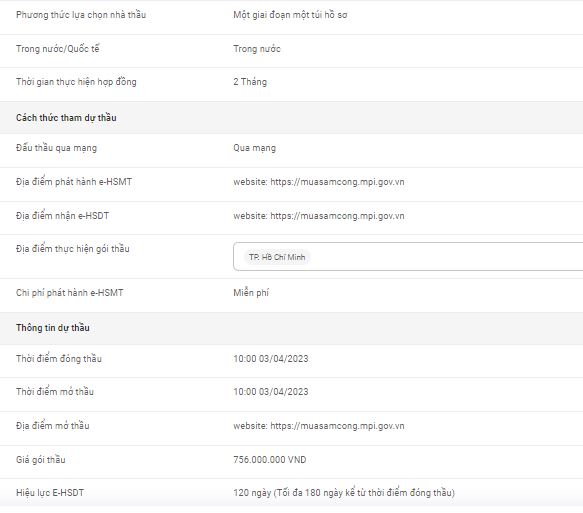Click the TP. Hồ Chí Minh location tag

[277, 257]
